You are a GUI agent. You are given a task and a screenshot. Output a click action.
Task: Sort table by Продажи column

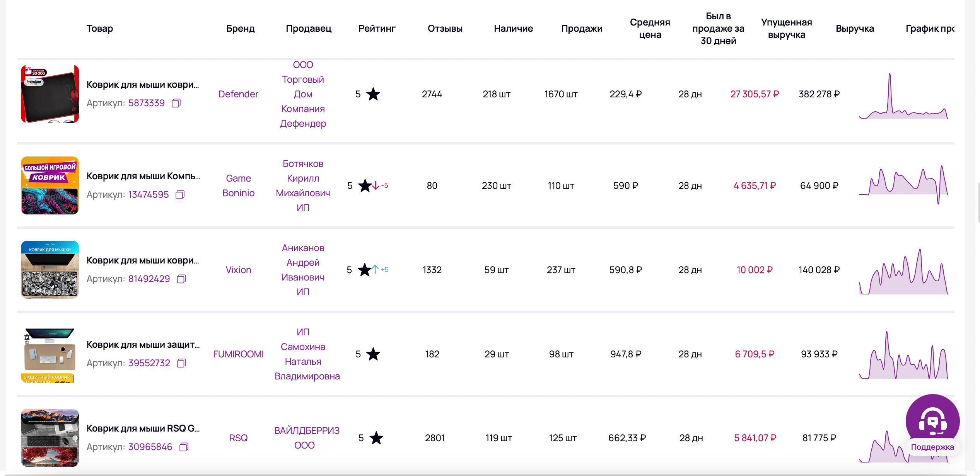(581, 29)
